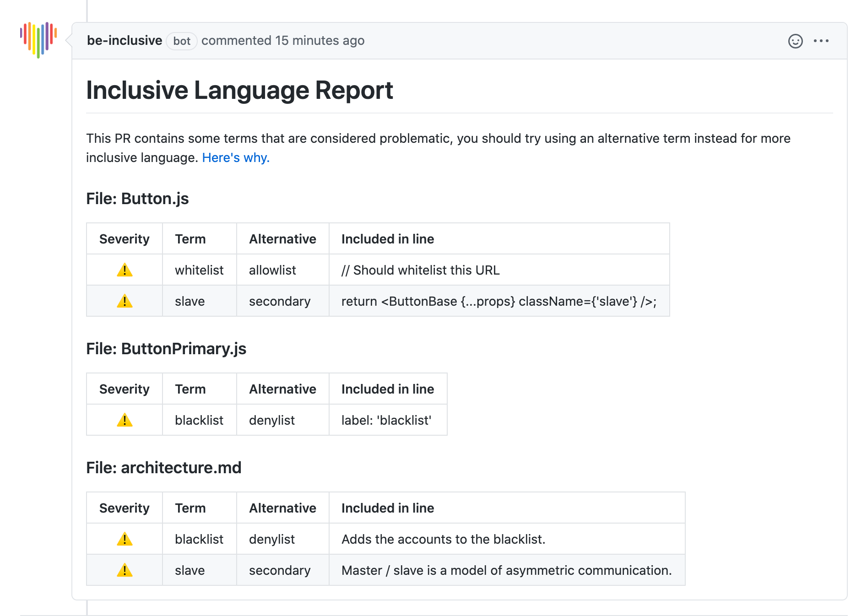
Task: Click Alternative header in ButtonPrimary.js table
Action: (283, 389)
